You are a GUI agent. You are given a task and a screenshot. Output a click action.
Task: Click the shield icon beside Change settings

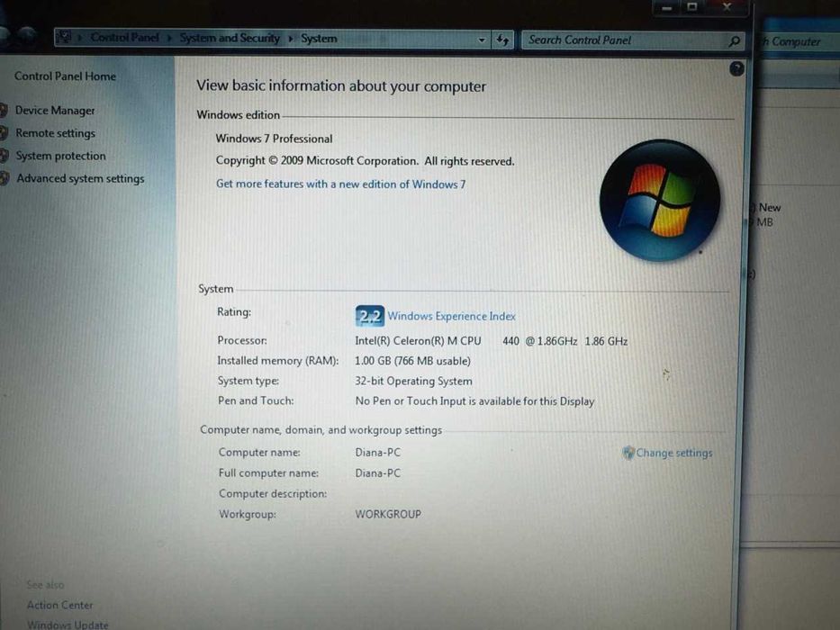click(628, 454)
